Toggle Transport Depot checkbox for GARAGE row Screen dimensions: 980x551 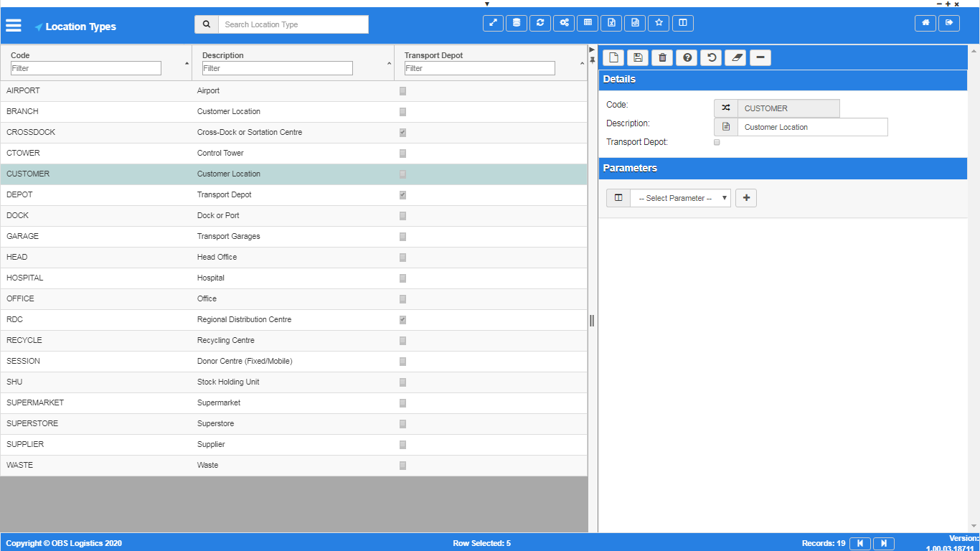pos(402,237)
